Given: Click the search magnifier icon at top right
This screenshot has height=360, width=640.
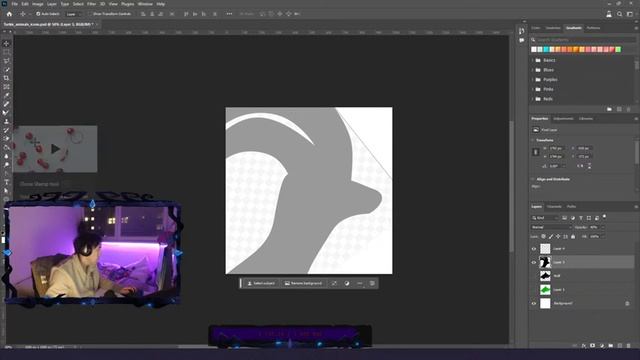Looking at the screenshot, I should (620, 14).
